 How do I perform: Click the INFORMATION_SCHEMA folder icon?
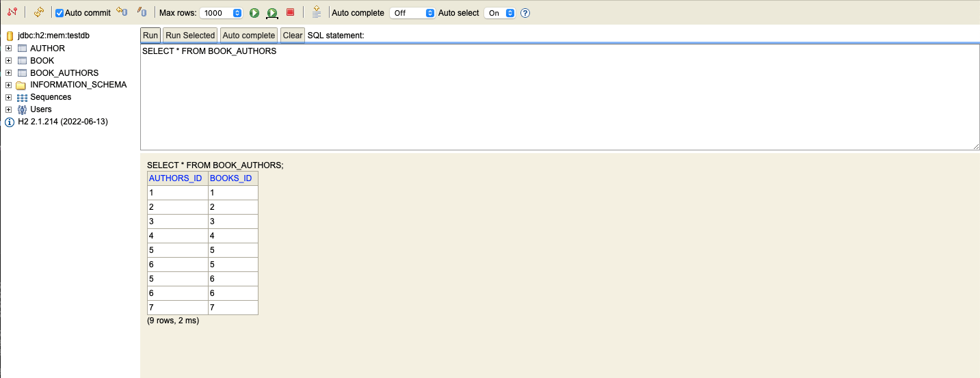21,85
